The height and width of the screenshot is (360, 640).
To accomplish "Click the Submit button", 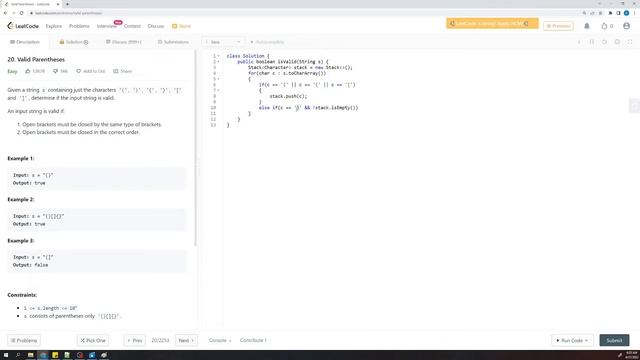I will click(x=614, y=340).
